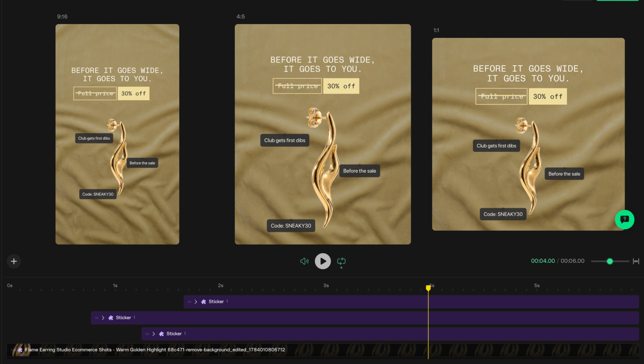This screenshot has width=644, height=364.
Task: Expand the bottom Sticker track chevron
Action: [x=154, y=334]
